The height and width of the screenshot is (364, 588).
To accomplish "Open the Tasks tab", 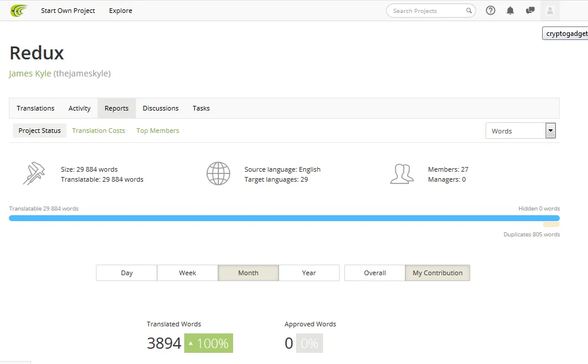I will point(201,108).
